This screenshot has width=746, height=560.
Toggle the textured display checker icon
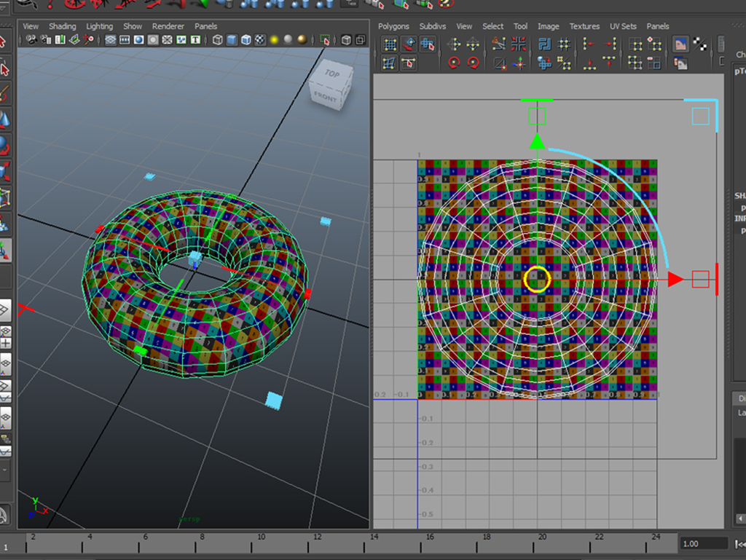pyautogui.click(x=260, y=40)
